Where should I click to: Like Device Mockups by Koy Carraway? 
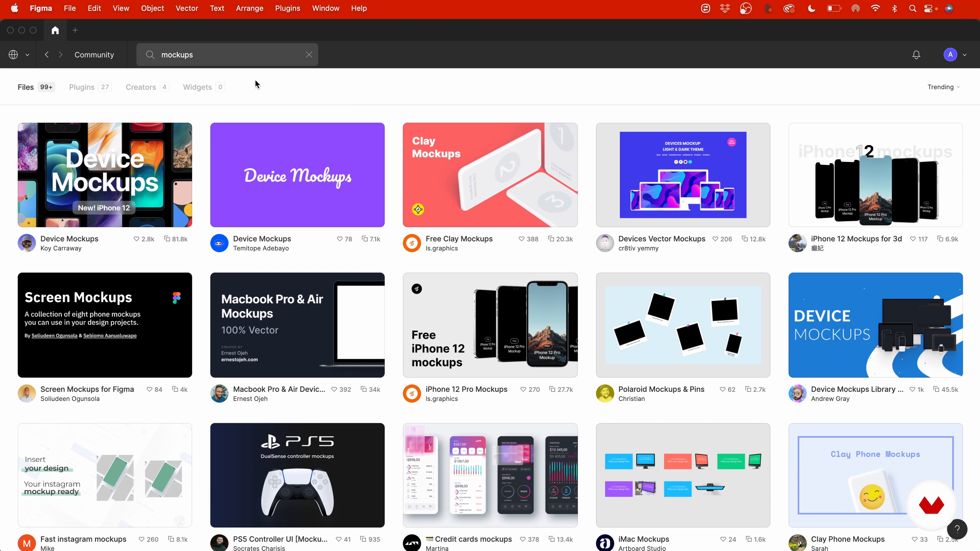[136, 239]
